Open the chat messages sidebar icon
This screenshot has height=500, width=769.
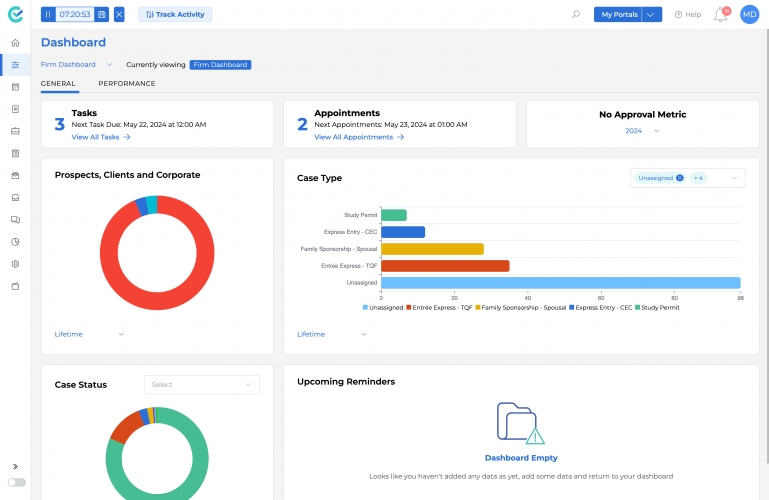click(16, 220)
